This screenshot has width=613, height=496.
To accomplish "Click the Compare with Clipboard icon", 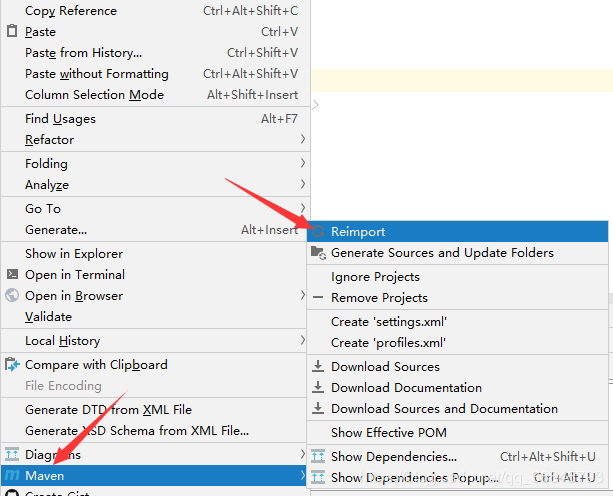I will (x=12, y=364).
